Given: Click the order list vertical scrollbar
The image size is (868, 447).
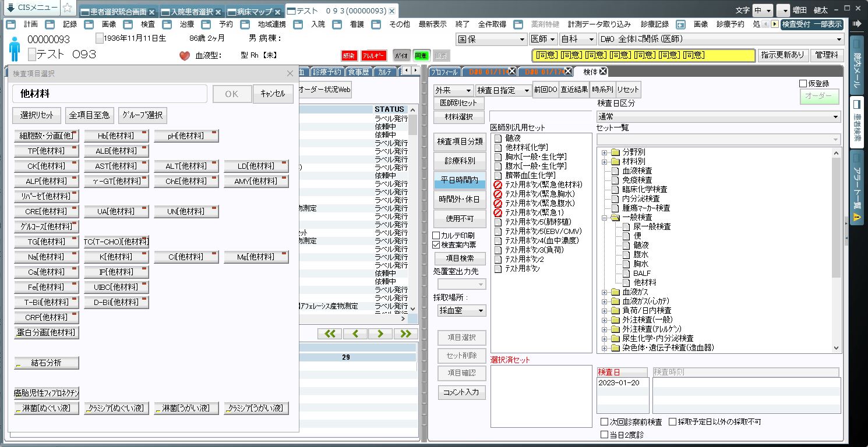Looking at the screenshot, I should point(412,210).
